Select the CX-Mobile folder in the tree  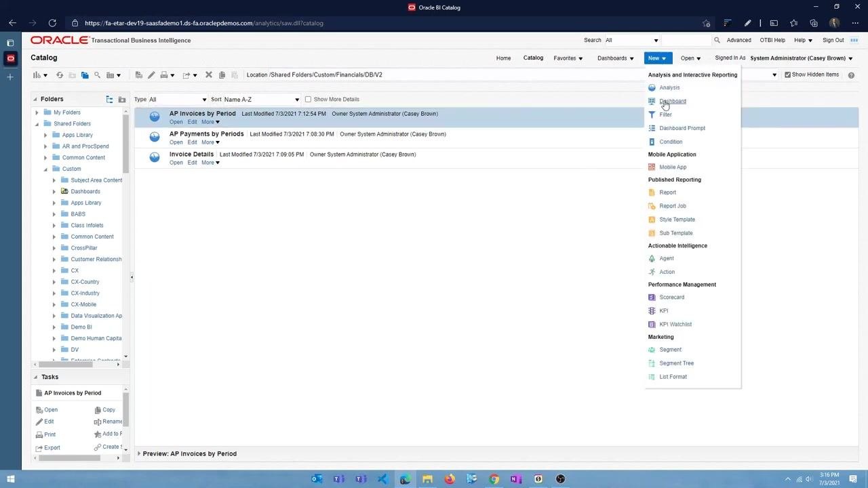tap(83, 304)
